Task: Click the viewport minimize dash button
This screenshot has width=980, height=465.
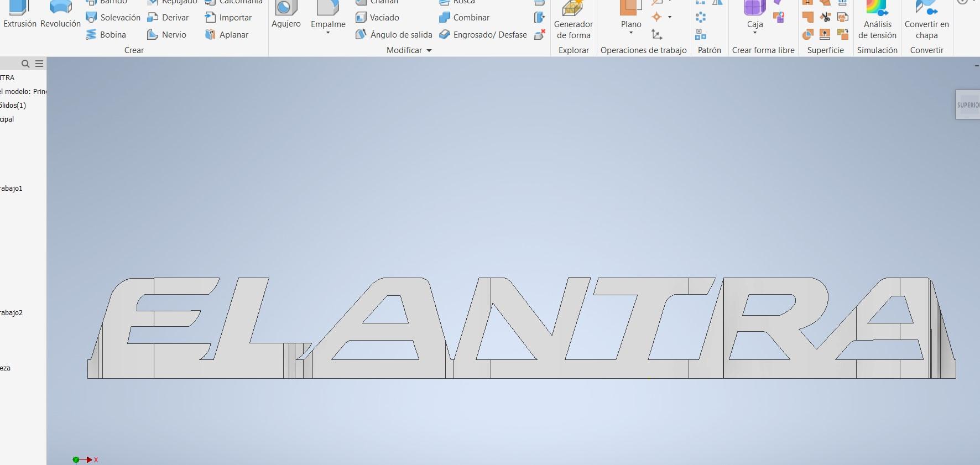Action: (x=977, y=66)
